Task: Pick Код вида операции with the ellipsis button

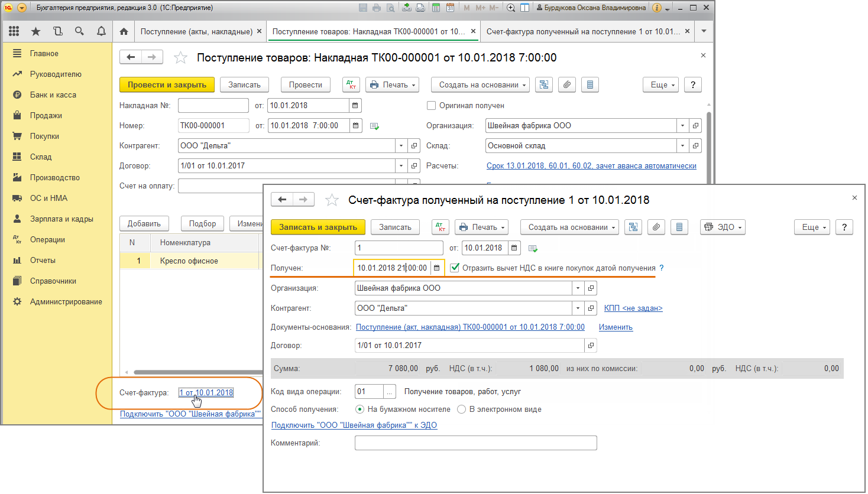Action: tap(390, 391)
